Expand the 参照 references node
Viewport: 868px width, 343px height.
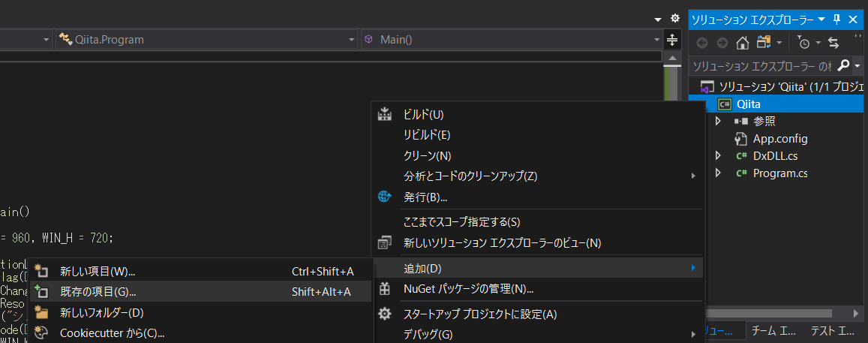coord(719,122)
